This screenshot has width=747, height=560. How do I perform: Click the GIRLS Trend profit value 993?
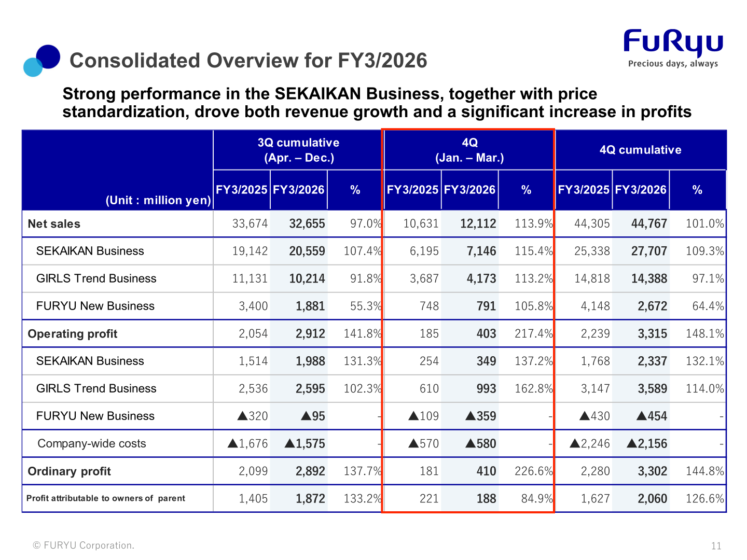[486, 388]
